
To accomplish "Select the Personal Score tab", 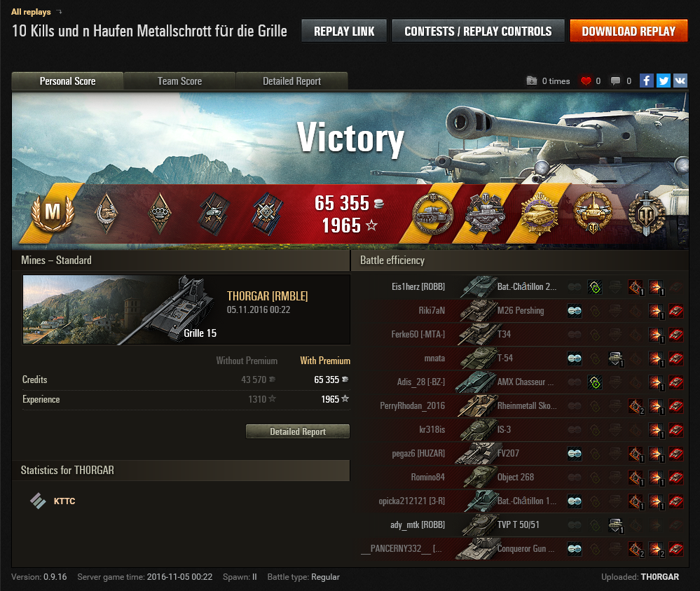I will pyautogui.click(x=67, y=81).
